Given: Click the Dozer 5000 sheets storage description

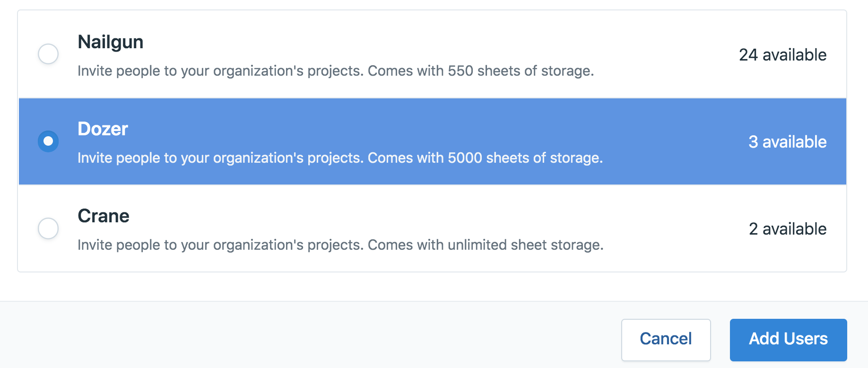Looking at the screenshot, I should 340,158.
